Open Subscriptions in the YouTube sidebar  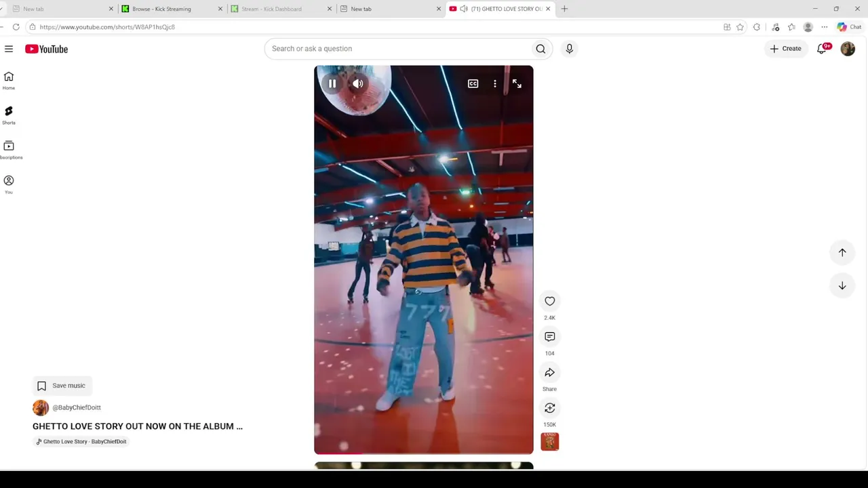[x=9, y=150]
